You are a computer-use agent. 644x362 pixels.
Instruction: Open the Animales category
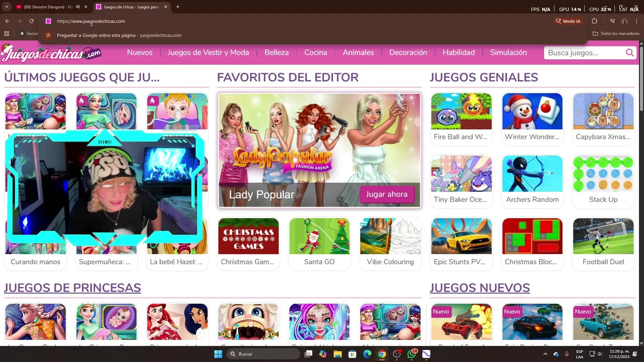point(358,53)
